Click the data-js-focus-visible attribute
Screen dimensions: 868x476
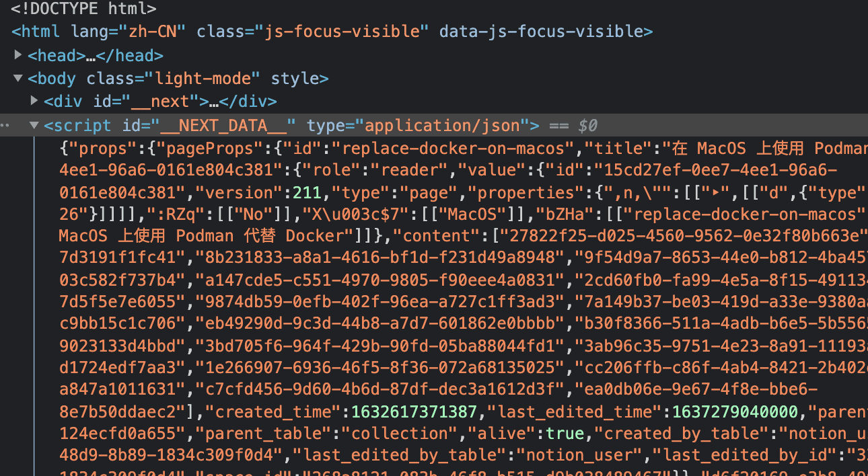point(542,32)
